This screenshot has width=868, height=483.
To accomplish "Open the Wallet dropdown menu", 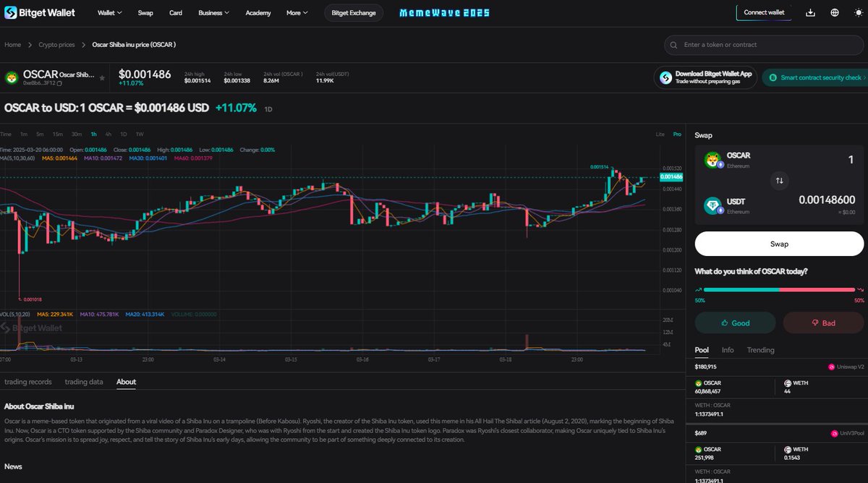I will pos(110,13).
